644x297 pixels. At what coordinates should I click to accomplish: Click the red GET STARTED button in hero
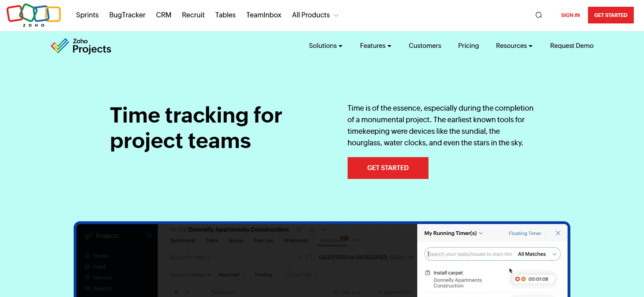(388, 168)
